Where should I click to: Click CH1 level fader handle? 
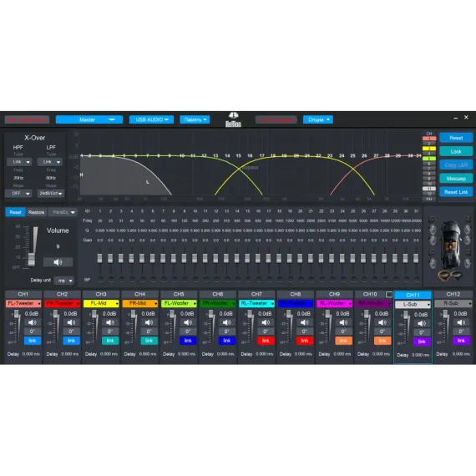[17, 314]
